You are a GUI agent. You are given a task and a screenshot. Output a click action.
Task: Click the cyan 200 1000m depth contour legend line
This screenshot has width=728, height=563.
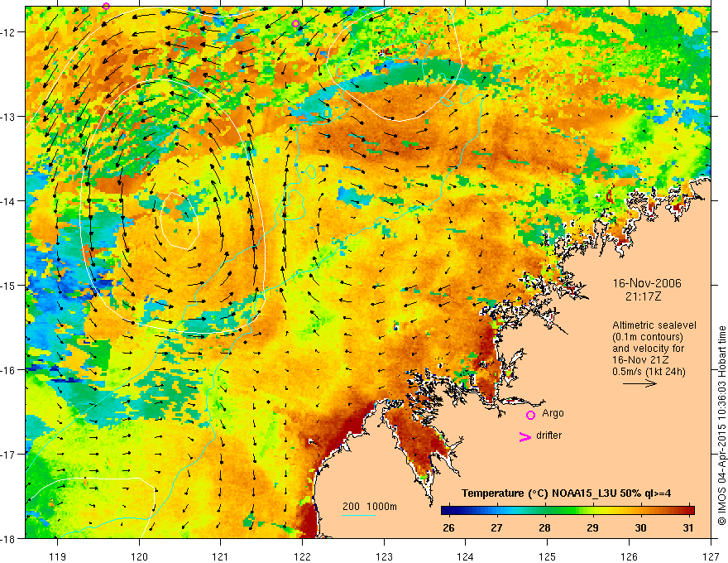[359, 515]
